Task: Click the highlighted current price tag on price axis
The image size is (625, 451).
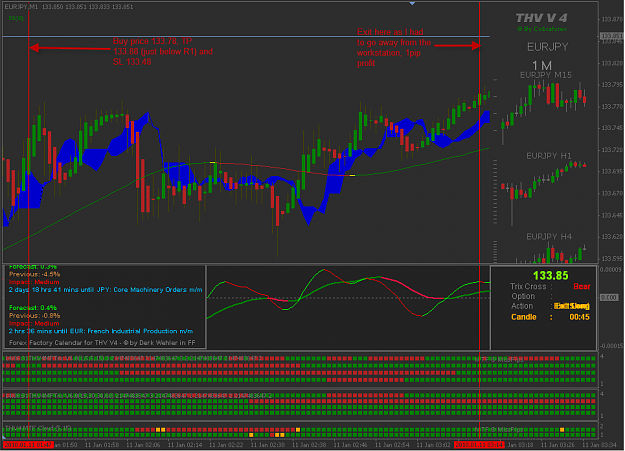Action: pyautogui.click(x=611, y=36)
